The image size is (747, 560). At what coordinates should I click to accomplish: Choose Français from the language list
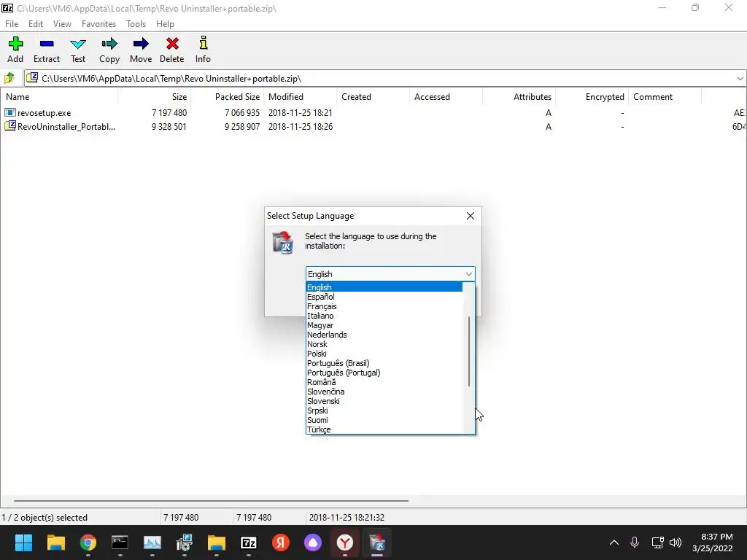coord(384,306)
